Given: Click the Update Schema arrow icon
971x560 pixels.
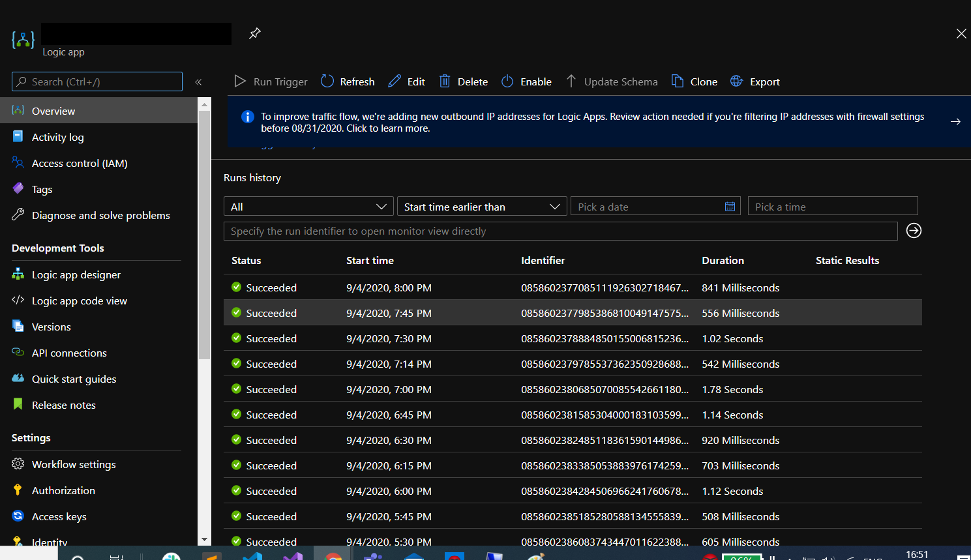Looking at the screenshot, I should click(x=571, y=81).
